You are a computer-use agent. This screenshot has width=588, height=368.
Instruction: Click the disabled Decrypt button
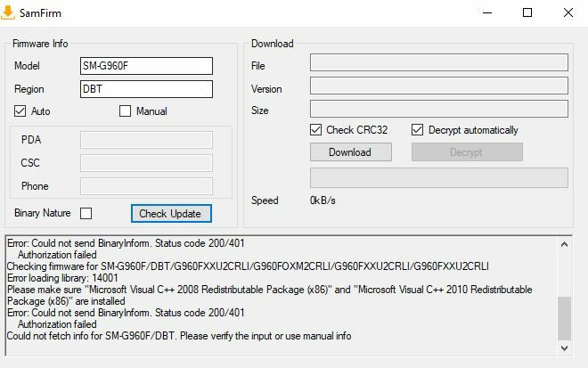(x=467, y=152)
